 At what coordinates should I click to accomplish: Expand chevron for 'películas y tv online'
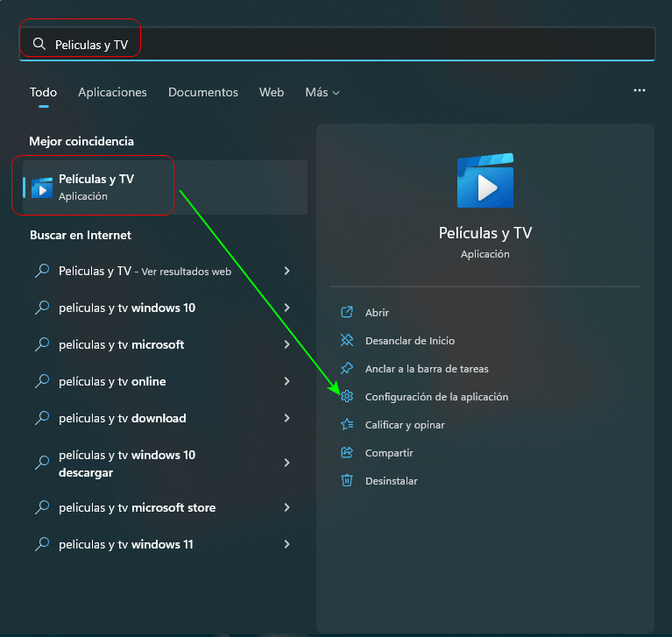tap(286, 381)
